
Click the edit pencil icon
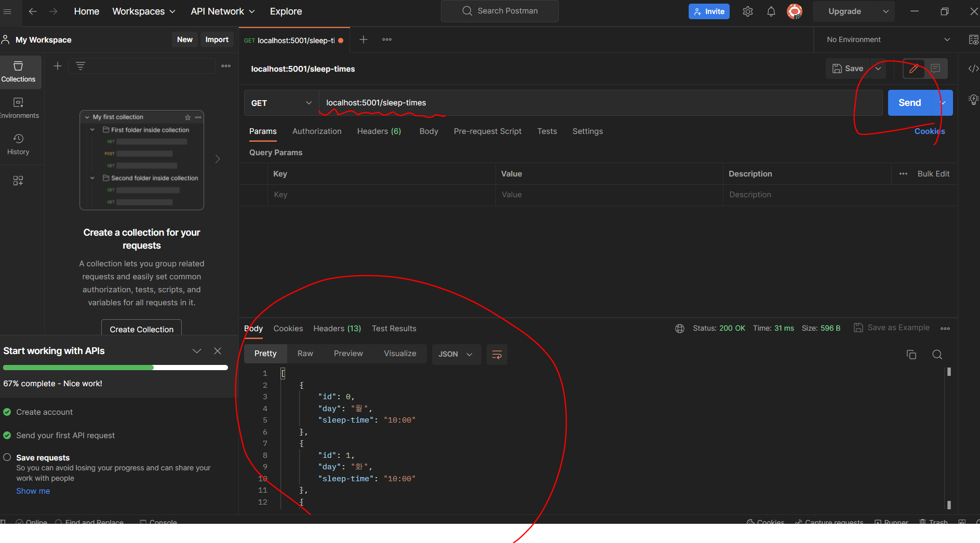tap(914, 69)
